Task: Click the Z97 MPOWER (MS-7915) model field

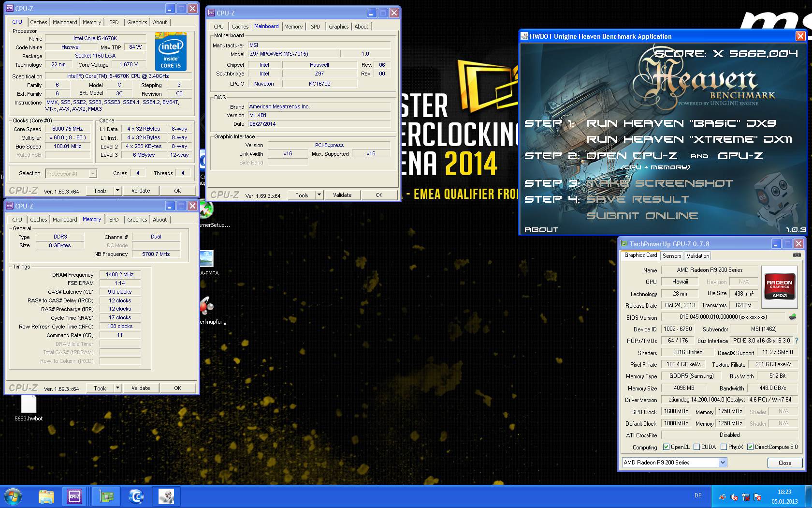Action: coord(293,54)
